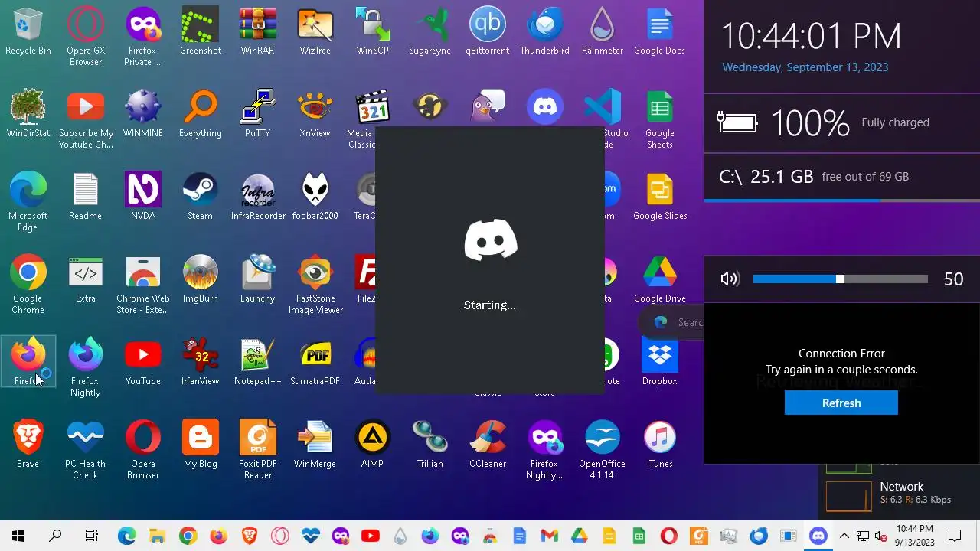Open the Greenshot desktop shortcut
980x551 pixels.
click(200, 32)
